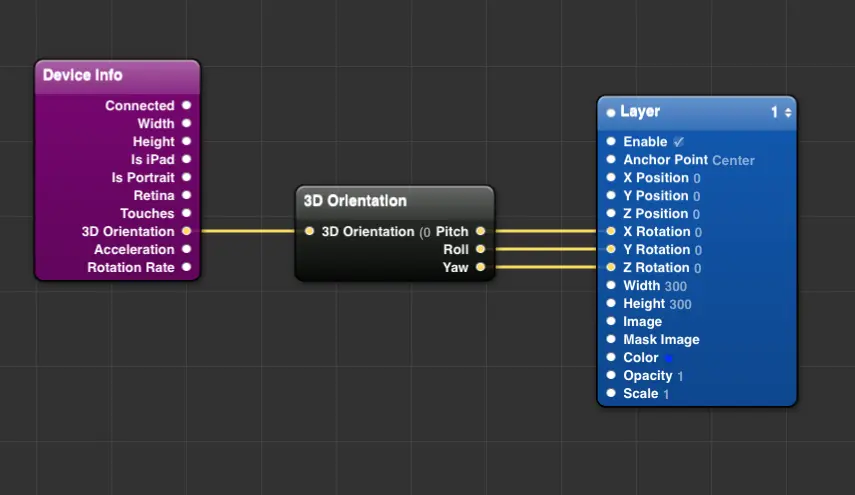Click the Mask Image input port
Image resolution: width=855 pixels, height=495 pixels.
pos(611,339)
